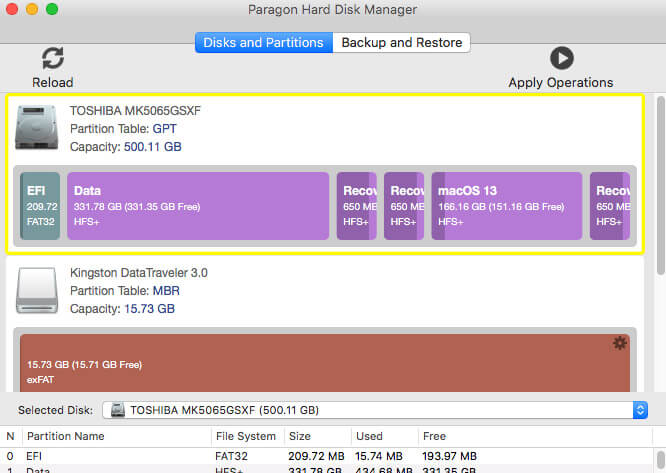Screen dimensions: 666x473
Task: Select the Data partition block
Action: coord(197,206)
